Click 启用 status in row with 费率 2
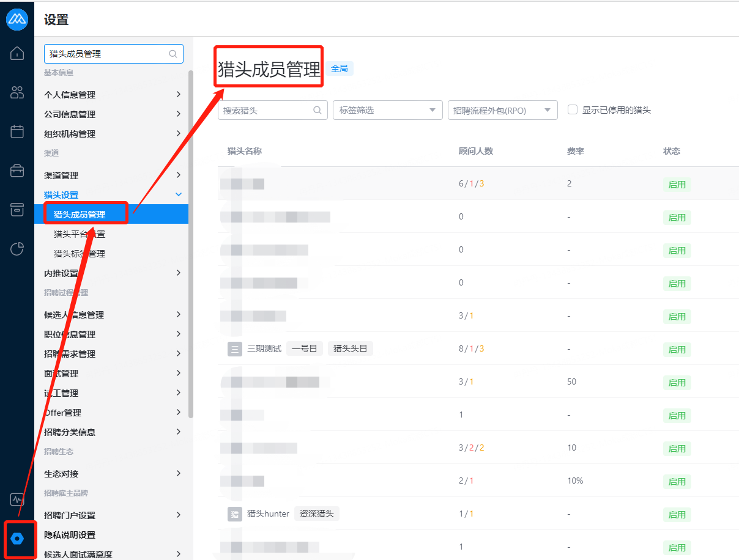739x560 pixels. (x=677, y=185)
